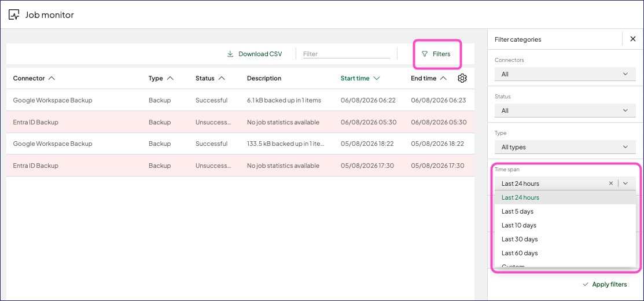Image resolution: width=644 pixels, height=301 pixels.
Task: Click Successful status in 06:22 row
Action: [x=212, y=100]
